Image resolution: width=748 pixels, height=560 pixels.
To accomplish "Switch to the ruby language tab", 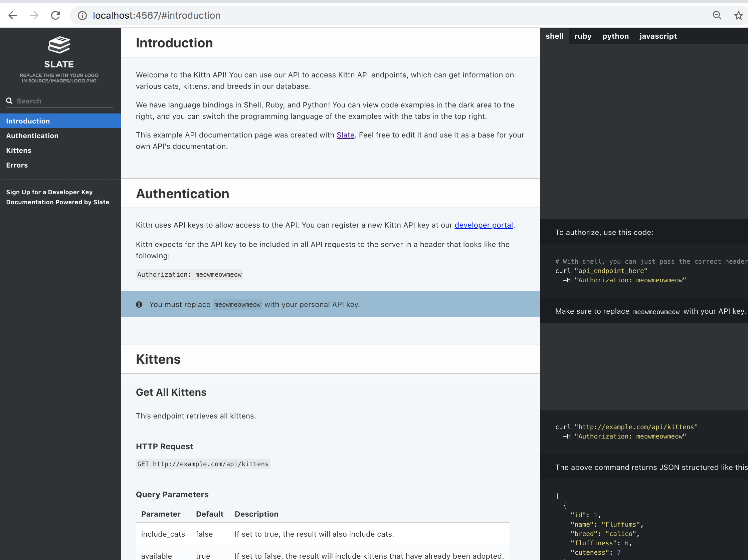I will 583,36.
